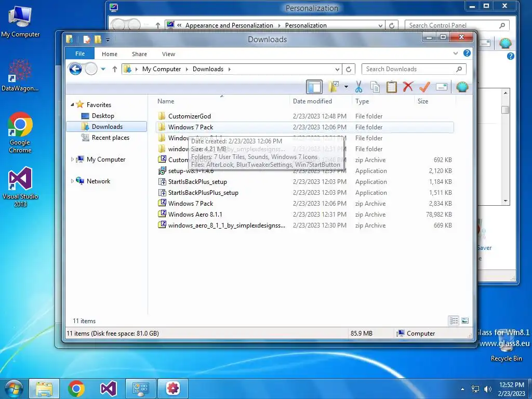Image resolution: width=532 pixels, height=399 pixels.
Task: Select Downloads in the navigation pane
Action: click(107, 127)
